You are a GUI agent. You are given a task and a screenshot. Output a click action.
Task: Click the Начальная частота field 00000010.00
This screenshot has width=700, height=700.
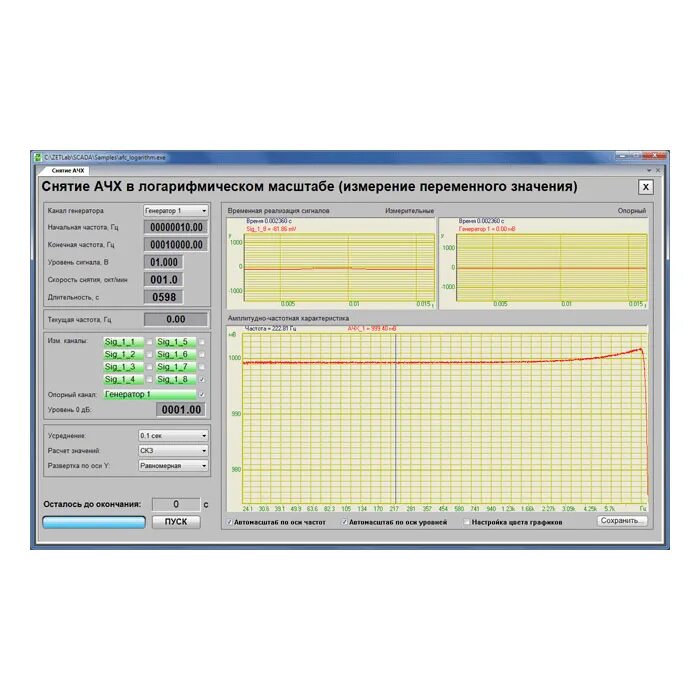tap(176, 227)
